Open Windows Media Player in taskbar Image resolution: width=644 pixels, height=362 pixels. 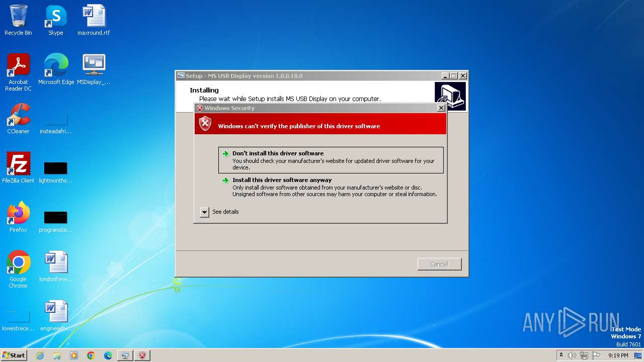coord(74,355)
